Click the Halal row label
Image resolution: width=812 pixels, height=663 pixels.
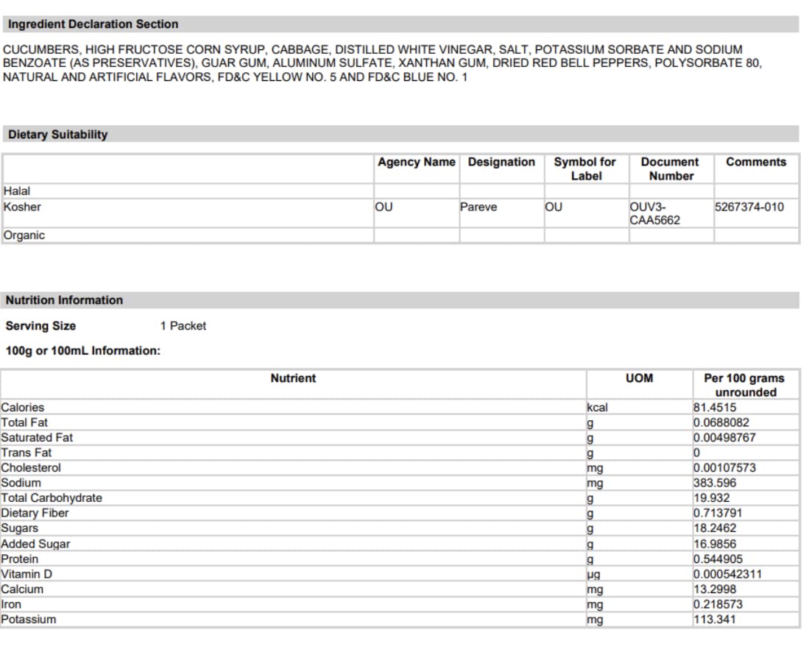coord(17,191)
